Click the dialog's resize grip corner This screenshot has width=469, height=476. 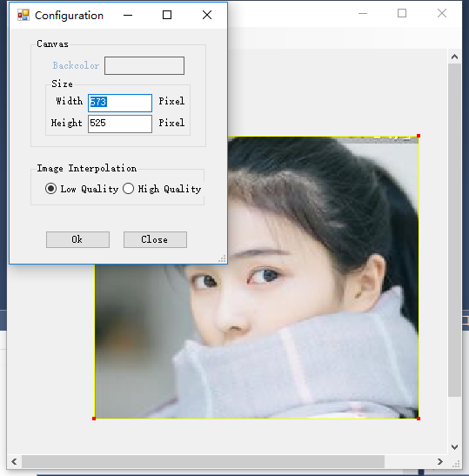(222, 258)
